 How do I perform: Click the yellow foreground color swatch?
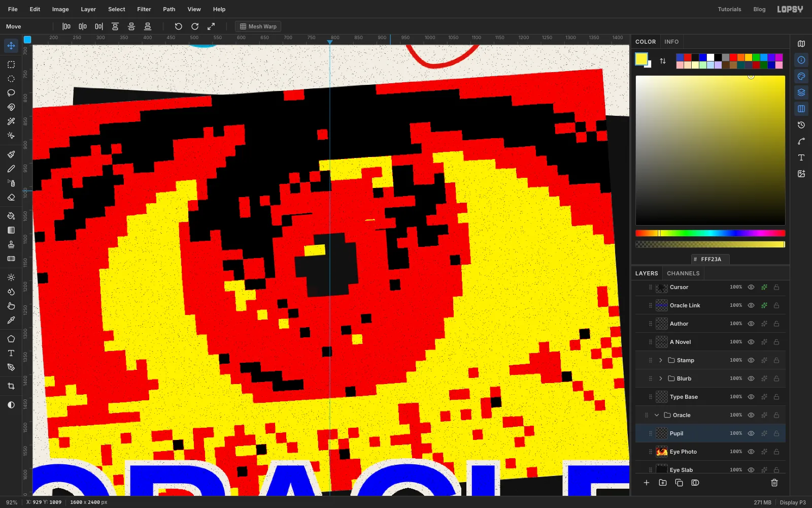click(x=641, y=59)
